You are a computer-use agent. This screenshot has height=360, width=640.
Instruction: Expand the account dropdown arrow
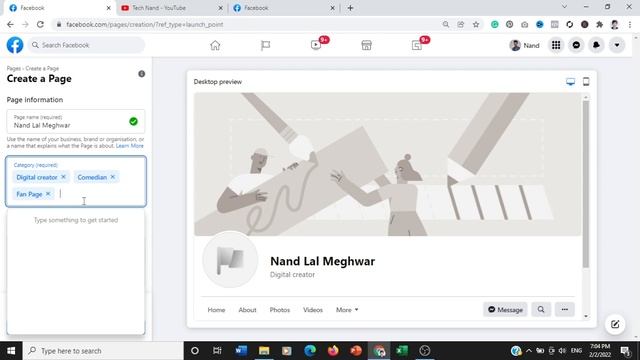click(x=617, y=45)
